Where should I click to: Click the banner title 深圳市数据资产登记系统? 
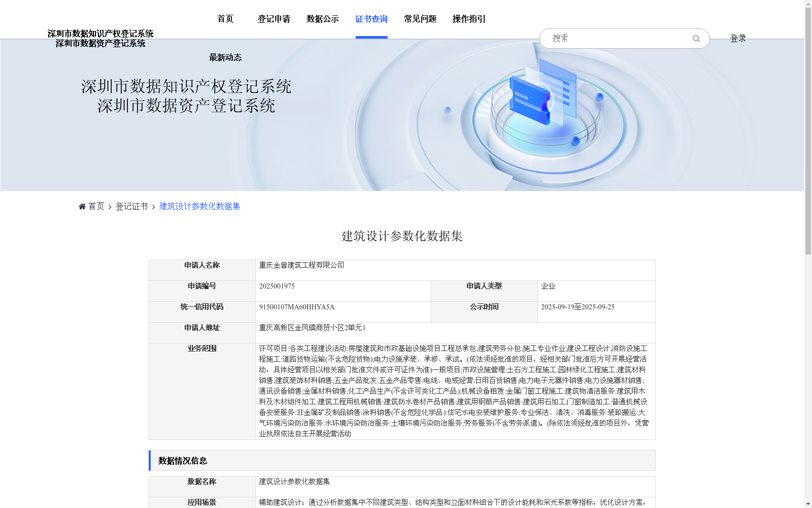click(186, 106)
